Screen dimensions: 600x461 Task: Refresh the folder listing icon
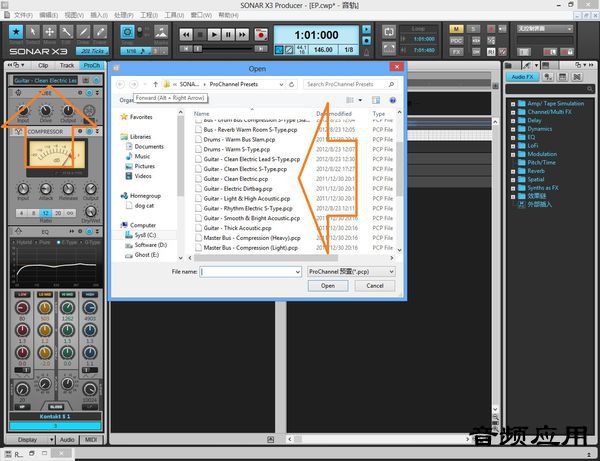point(292,84)
